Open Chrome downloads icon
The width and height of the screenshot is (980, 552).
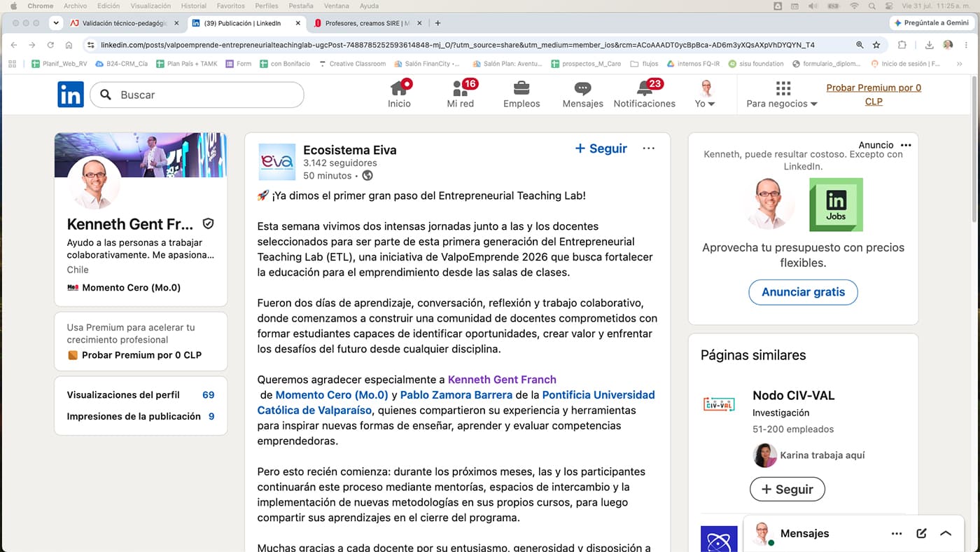pos(929,45)
